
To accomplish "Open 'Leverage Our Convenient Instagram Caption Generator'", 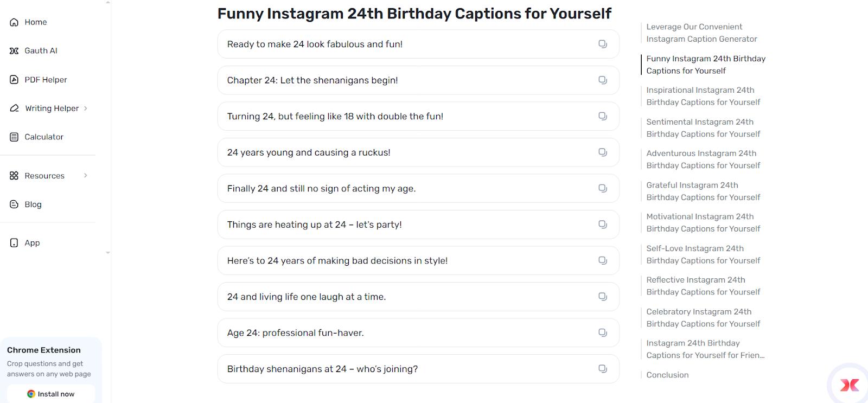I will pyautogui.click(x=701, y=33).
